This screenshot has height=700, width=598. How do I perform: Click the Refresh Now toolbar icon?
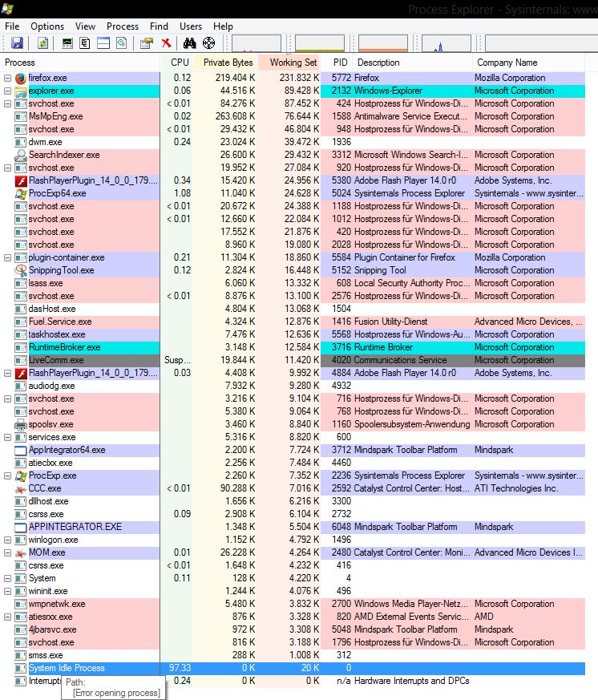pyautogui.click(x=42, y=43)
